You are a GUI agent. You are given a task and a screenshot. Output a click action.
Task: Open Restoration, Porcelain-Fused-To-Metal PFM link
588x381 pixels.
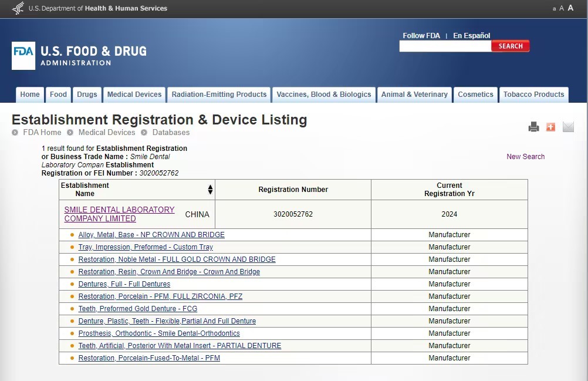(x=149, y=358)
